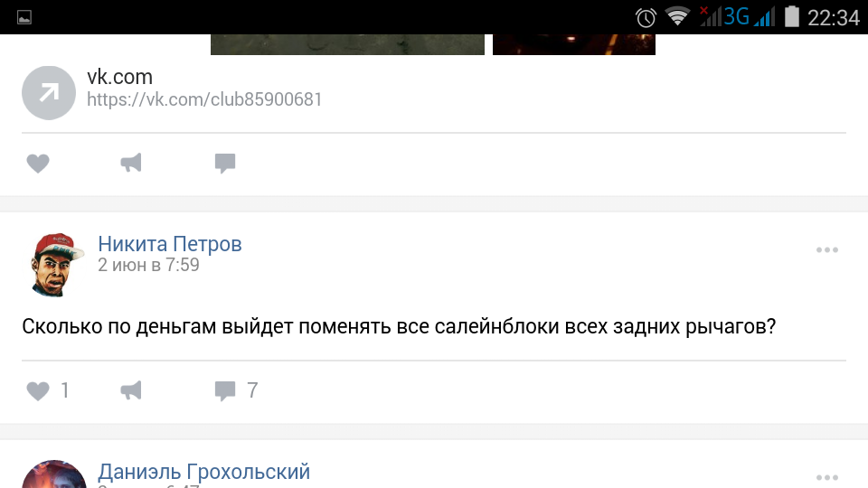Tap Даниэль Грохольский's avatar picture
This screenshot has width=868, height=488.
[54, 474]
